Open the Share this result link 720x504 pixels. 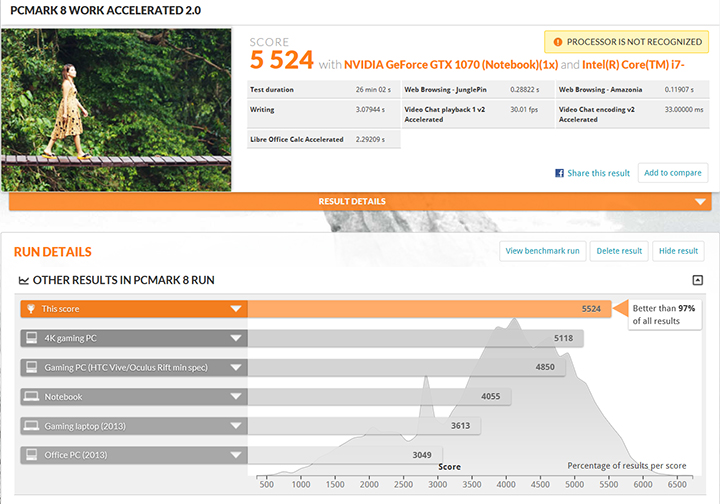598,173
